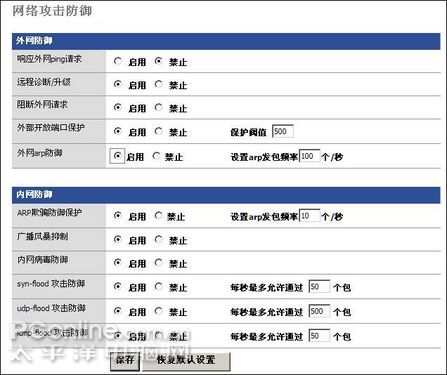The height and width of the screenshot is (375, 447).
Task: Click the 阻断外网请求 label
Action: pyautogui.click(x=42, y=105)
